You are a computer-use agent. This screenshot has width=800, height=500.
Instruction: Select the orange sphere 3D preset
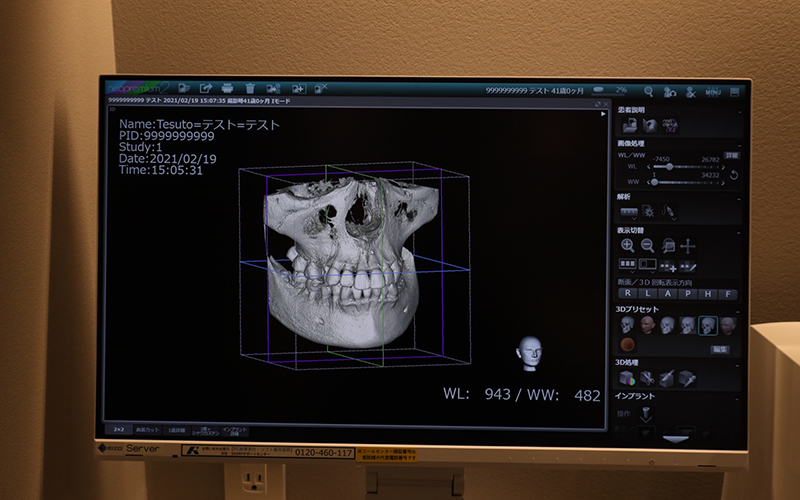coord(627,344)
